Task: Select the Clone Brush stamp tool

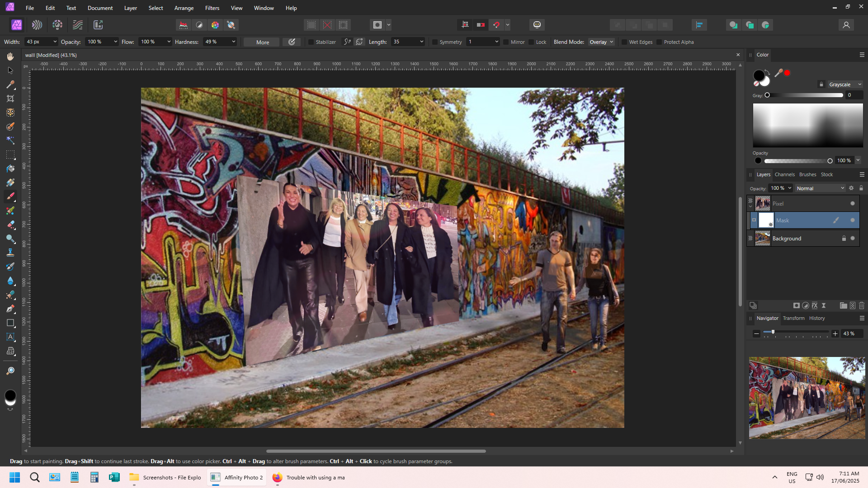Action: (x=10, y=253)
